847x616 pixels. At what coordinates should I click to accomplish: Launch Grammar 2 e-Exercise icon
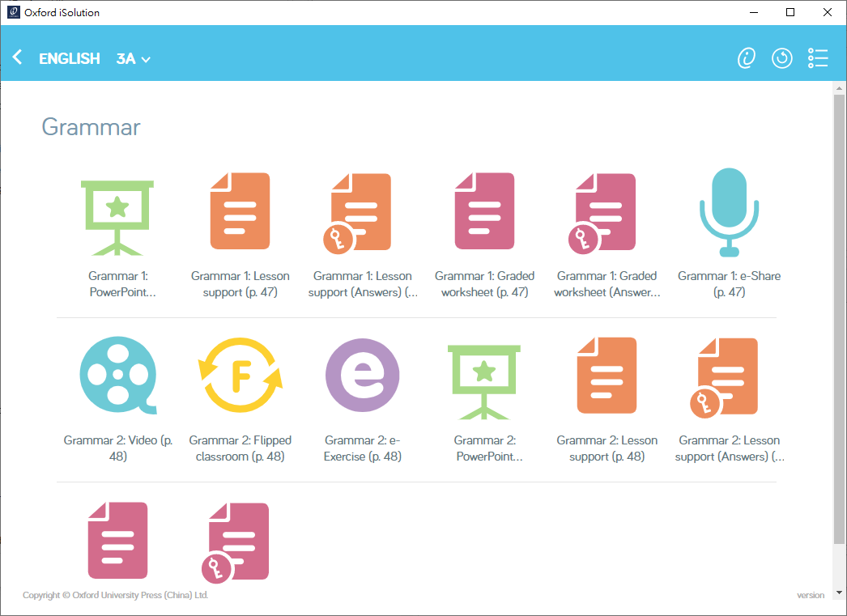pyautogui.click(x=363, y=376)
